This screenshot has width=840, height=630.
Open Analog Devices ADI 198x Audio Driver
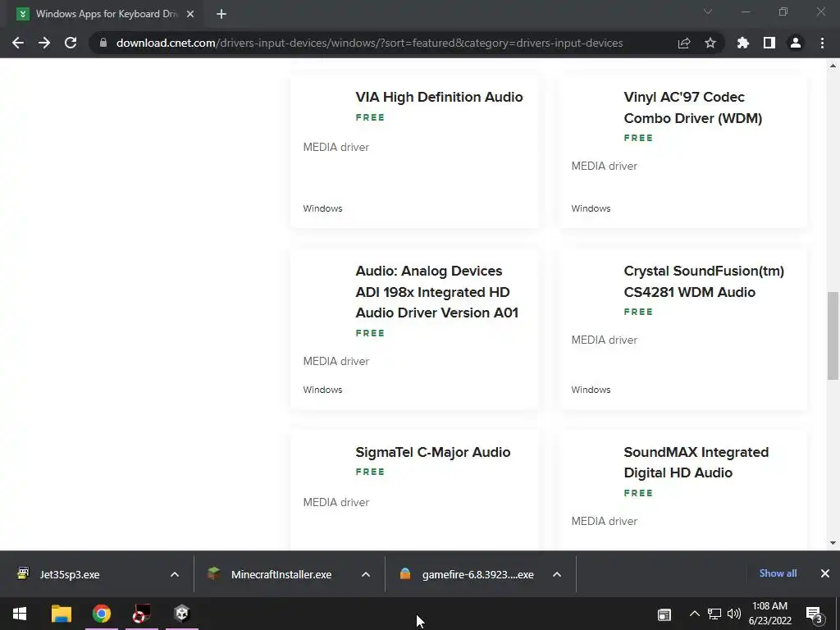point(436,292)
